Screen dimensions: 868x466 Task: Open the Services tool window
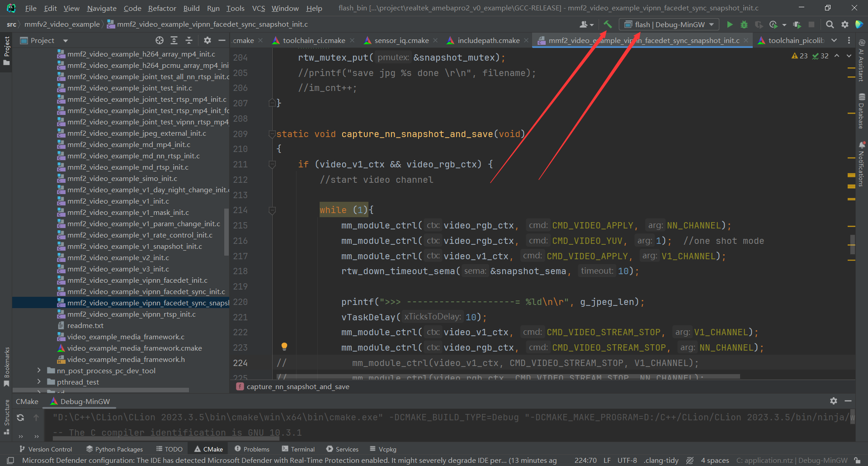coord(342,449)
